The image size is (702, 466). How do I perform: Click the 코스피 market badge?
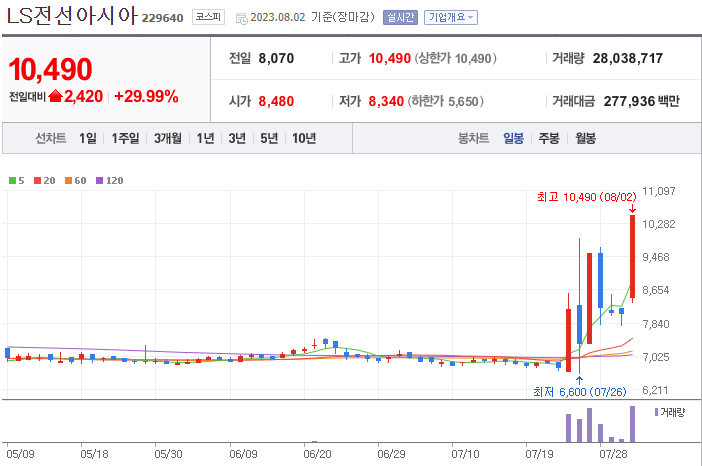tap(208, 17)
